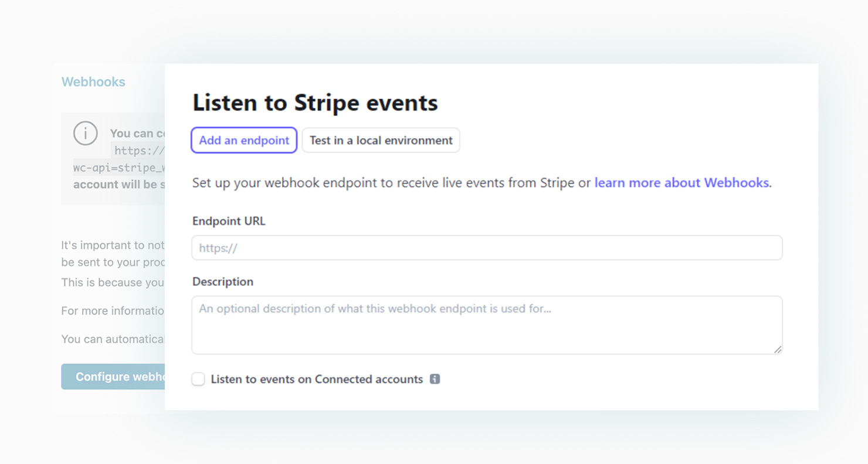Image resolution: width=868 pixels, height=464 pixels.
Task: Switch to Test in a local environment
Action: click(x=381, y=141)
